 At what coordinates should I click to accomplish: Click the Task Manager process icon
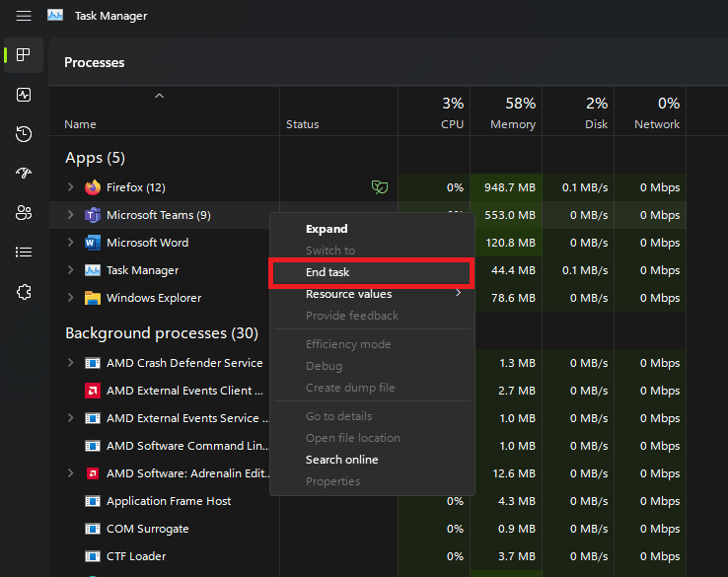point(93,270)
